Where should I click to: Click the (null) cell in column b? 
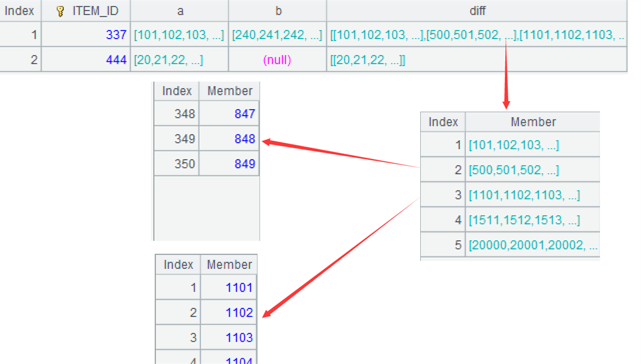pyautogui.click(x=278, y=60)
